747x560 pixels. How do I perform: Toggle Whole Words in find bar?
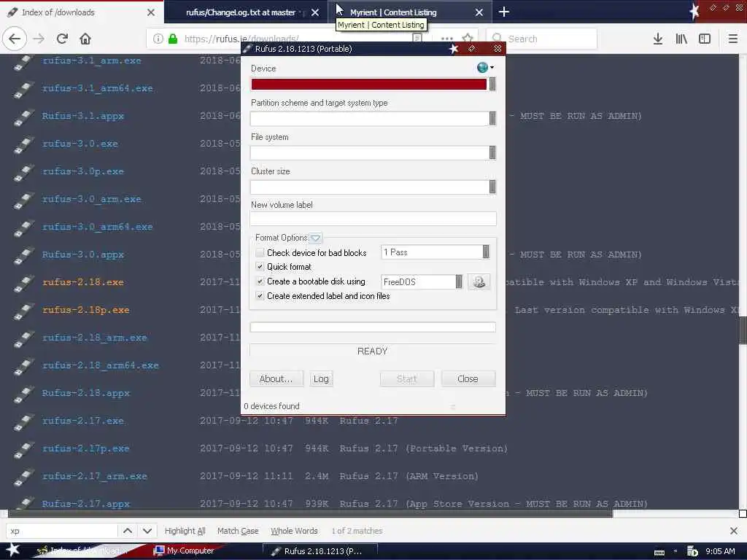[x=294, y=531]
